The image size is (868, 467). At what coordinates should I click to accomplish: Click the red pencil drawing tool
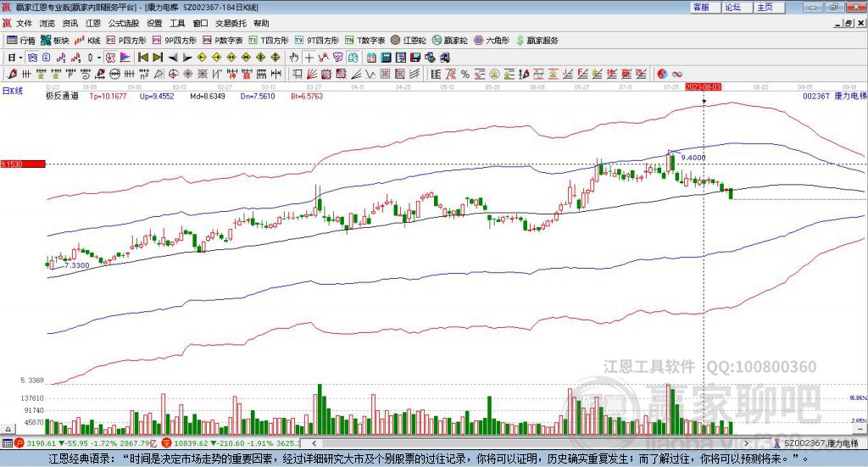point(12,74)
